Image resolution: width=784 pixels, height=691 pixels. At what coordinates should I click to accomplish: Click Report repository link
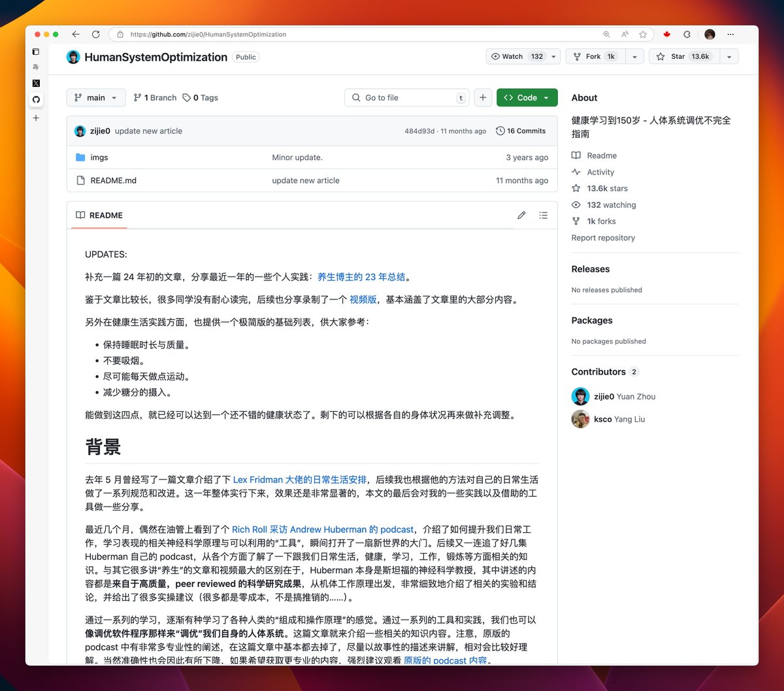pyautogui.click(x=603, y=237)
